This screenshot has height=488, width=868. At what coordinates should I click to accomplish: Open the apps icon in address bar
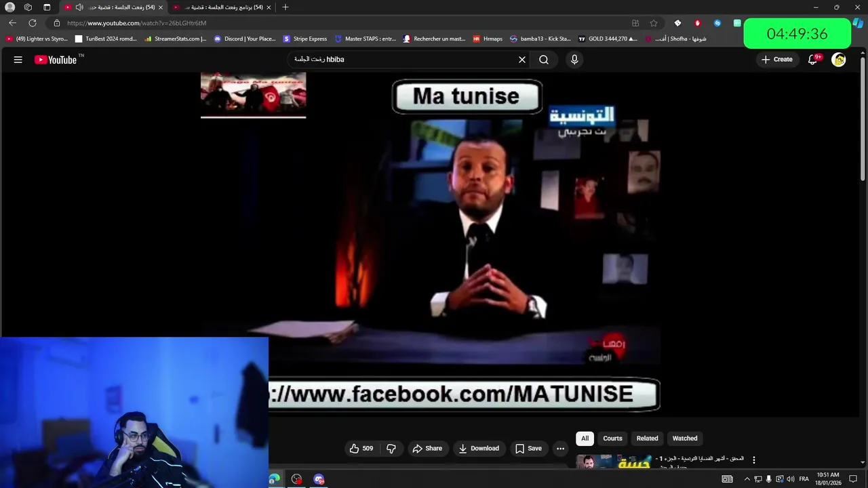click(635, 23)
